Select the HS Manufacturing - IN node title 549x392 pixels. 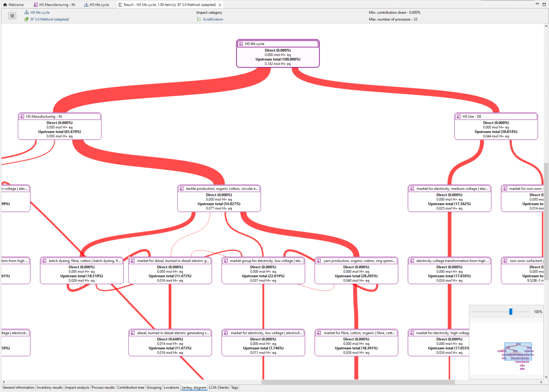[44, 116]
